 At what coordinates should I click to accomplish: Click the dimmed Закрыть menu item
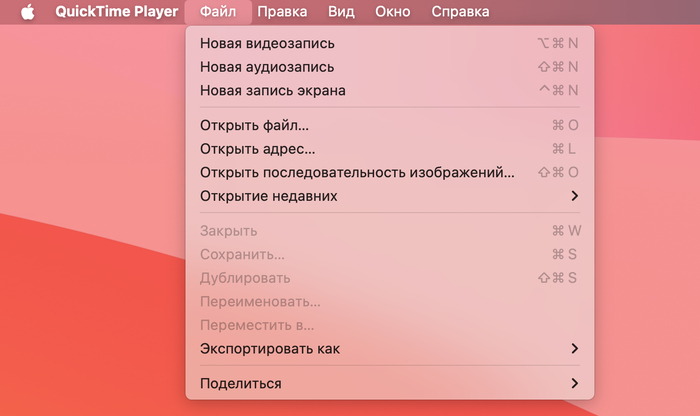tap(228, 231)
